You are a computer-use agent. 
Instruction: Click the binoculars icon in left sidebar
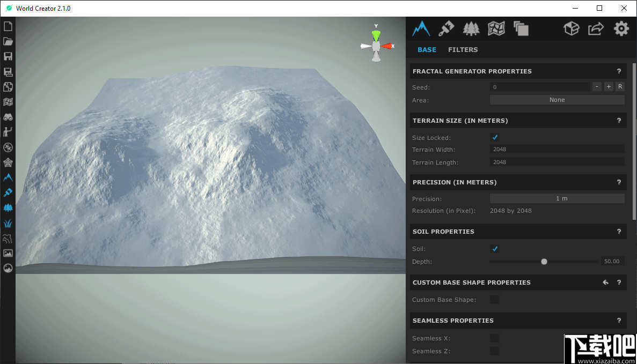(8, 117)
